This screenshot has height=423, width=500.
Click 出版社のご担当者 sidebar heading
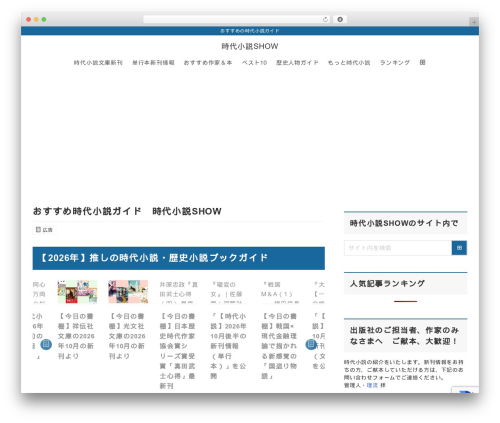click(404, 336)
